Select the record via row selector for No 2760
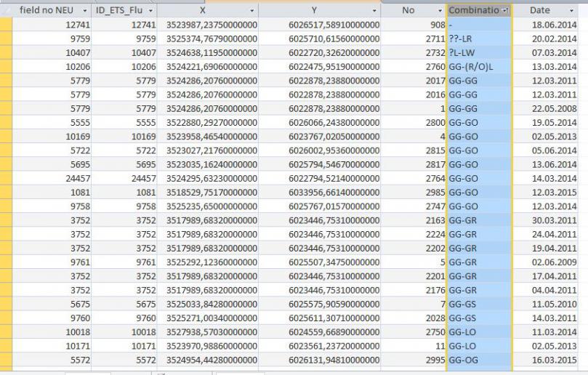Image resolution: width=588 pixels, height=375 pixels. [x=6, y=67]
